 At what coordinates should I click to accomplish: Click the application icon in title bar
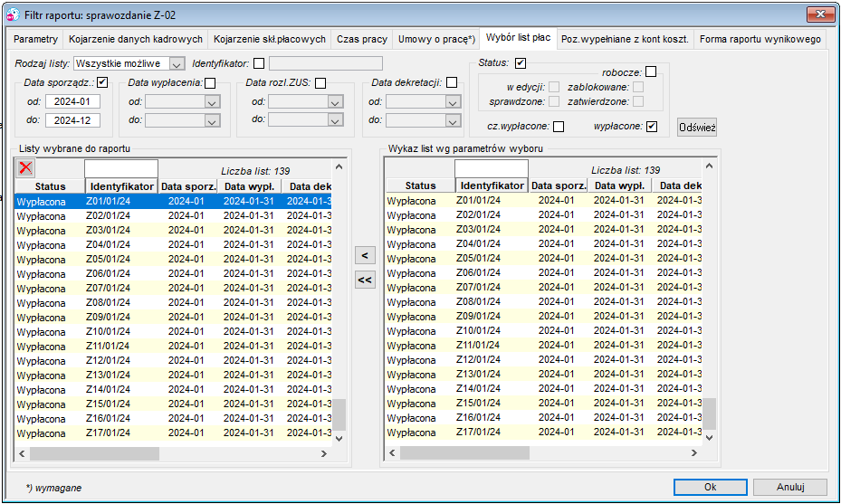[x=13, y=15]
